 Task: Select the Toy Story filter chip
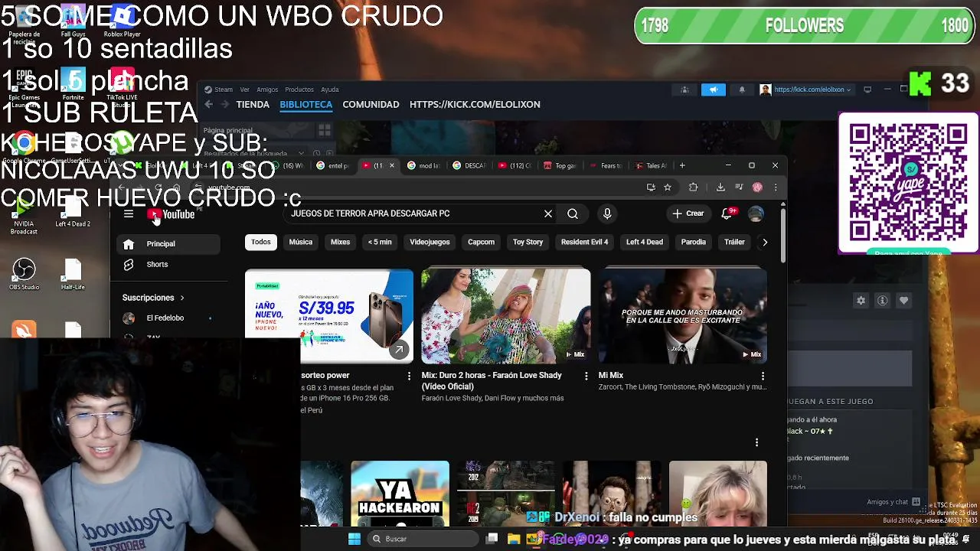click(x=528, y=242)
